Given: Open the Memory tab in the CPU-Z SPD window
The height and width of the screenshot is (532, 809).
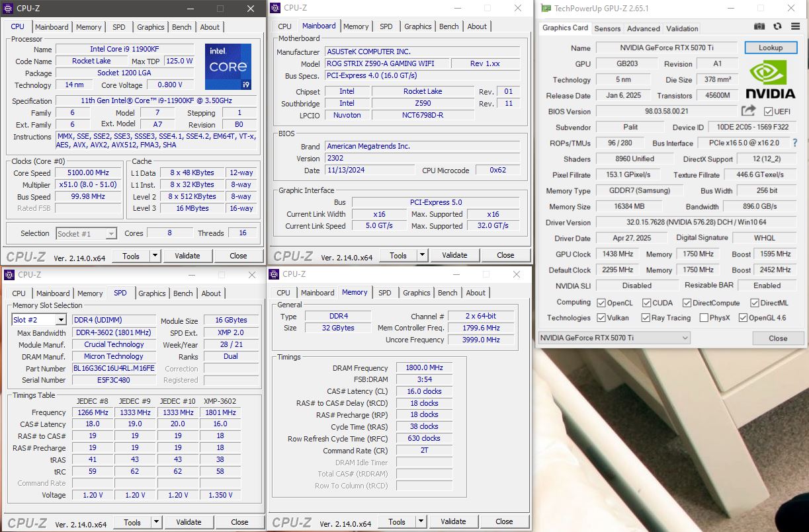Looking at the screenshot, I should pyautogui.click(x=90, y=293).
